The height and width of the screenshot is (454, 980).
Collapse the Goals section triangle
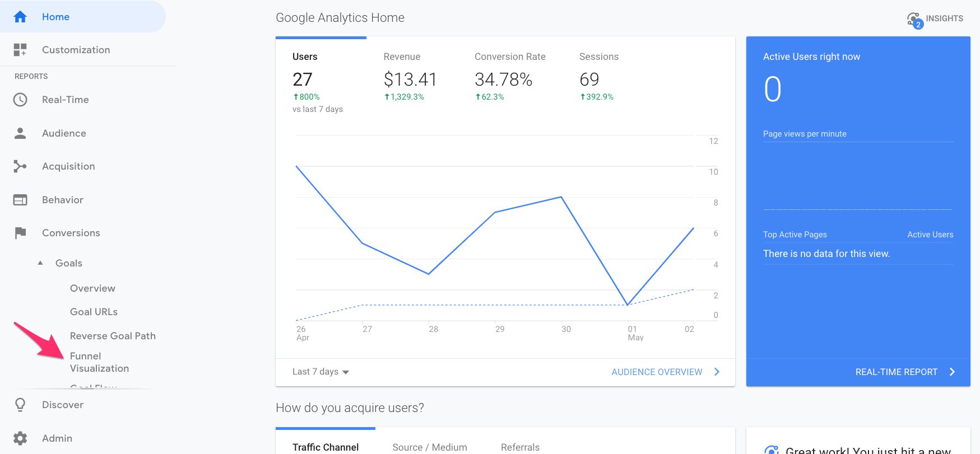40,263
